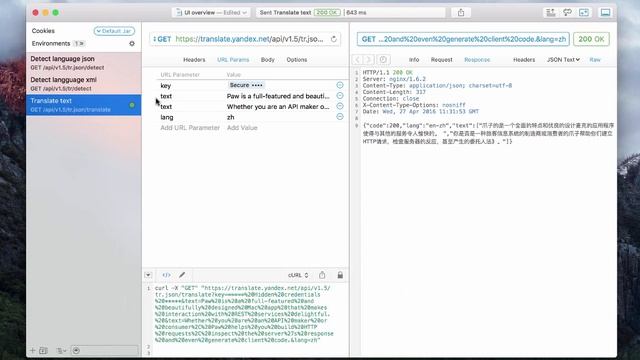Switch to request Headers tab

point(194,60)
